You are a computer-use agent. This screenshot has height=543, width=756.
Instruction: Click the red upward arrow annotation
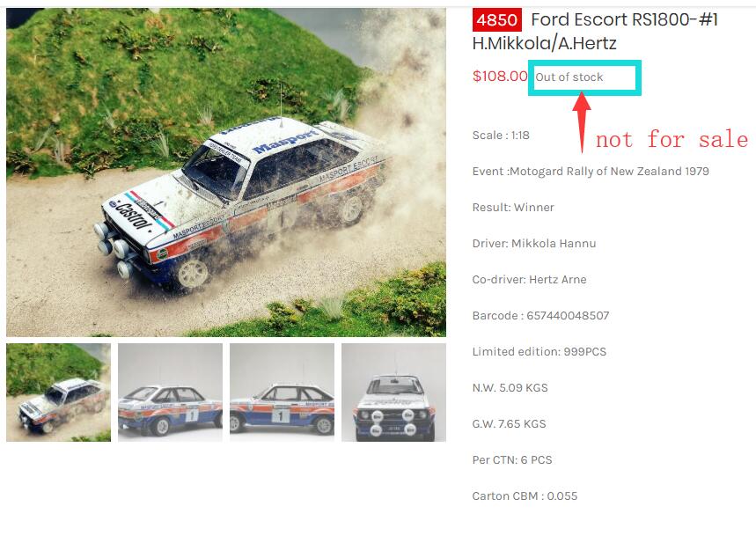[582, 122]
